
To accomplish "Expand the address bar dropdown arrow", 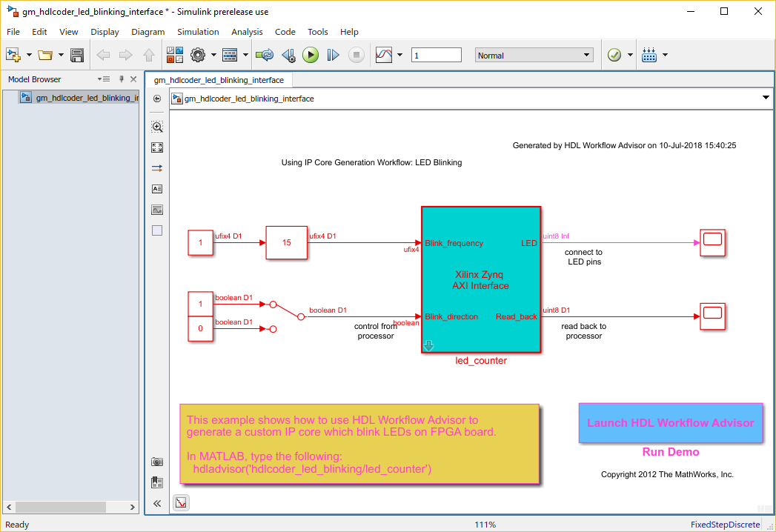I will pyautogui.click(x=766, y=98).
